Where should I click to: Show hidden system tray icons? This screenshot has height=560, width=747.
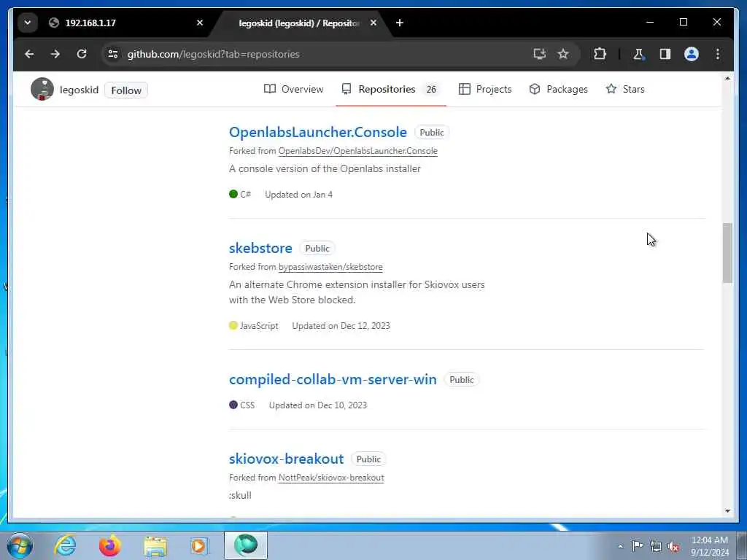pos(620,546)
